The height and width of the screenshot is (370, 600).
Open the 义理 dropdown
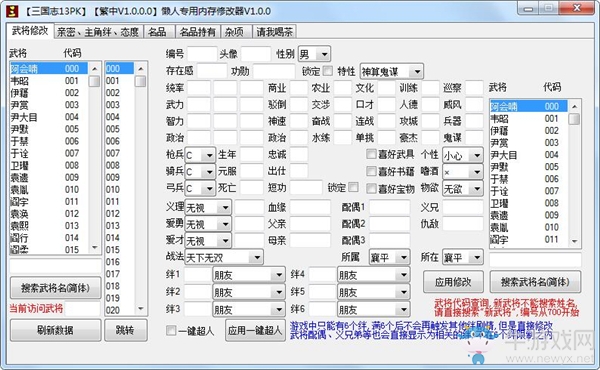pos(208,208)
